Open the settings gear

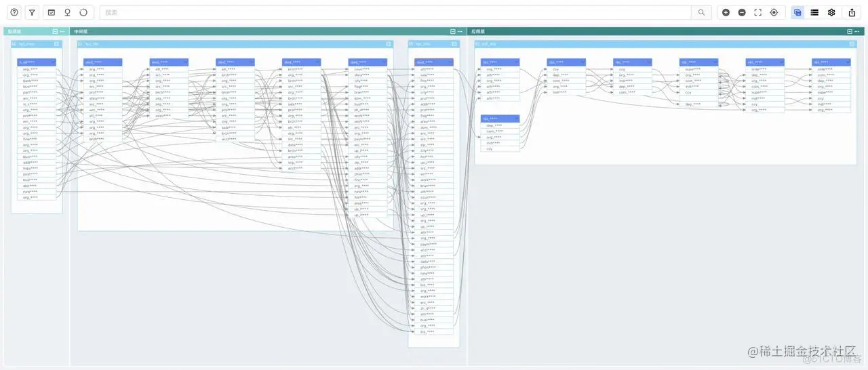click(831, 12)
